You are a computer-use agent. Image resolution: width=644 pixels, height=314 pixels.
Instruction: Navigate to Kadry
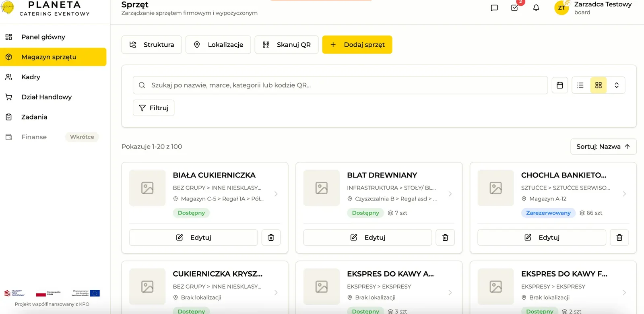(x=53, y=77)
